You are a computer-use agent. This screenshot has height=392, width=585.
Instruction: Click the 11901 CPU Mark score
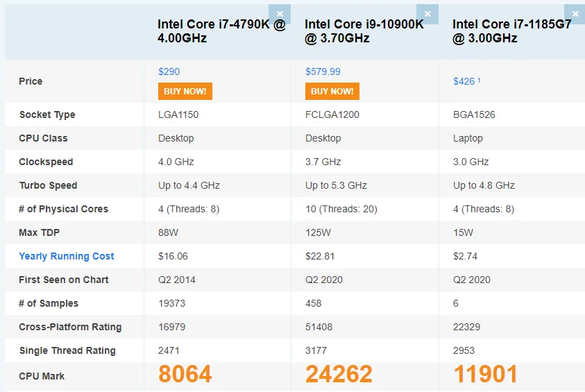click(485, 374)
